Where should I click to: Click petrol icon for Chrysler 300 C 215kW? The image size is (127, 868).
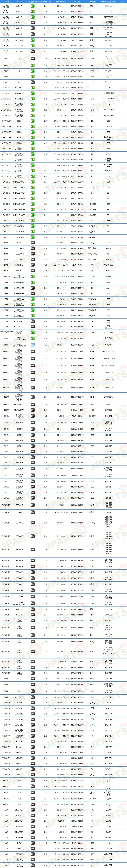tap(33, 132)
